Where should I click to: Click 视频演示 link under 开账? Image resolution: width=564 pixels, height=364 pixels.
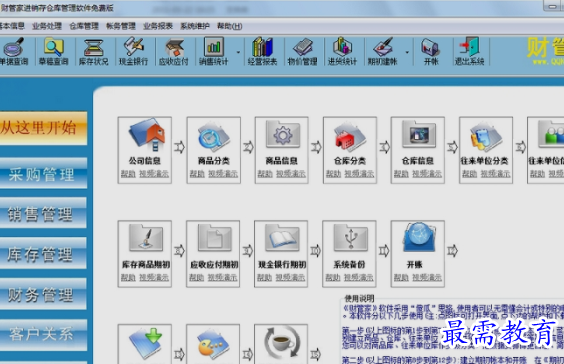point(427,277)
